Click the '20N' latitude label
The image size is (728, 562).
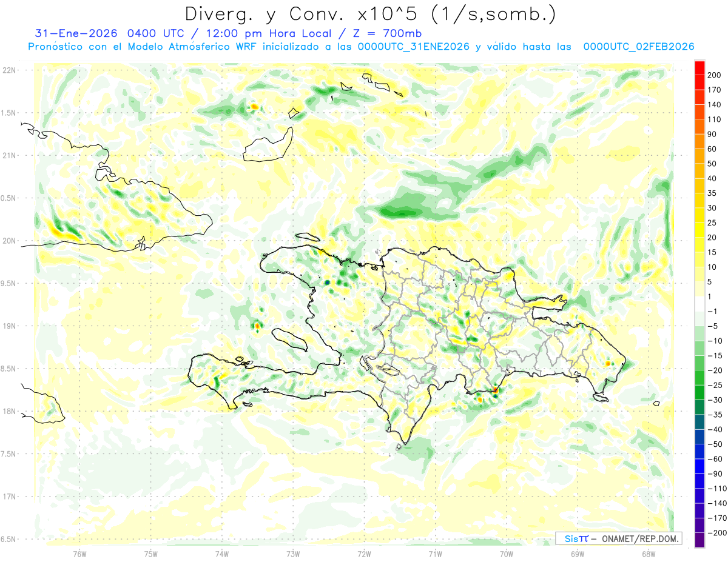(x=8, y=241)
